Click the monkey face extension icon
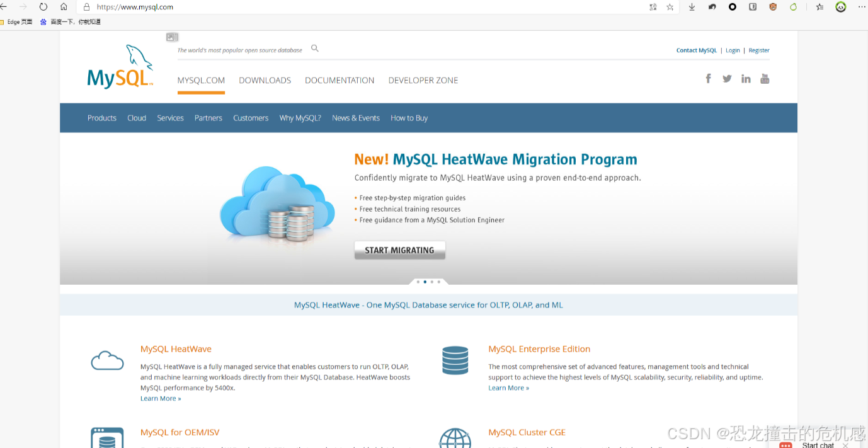The image size is (868, 448). (773, 7)
